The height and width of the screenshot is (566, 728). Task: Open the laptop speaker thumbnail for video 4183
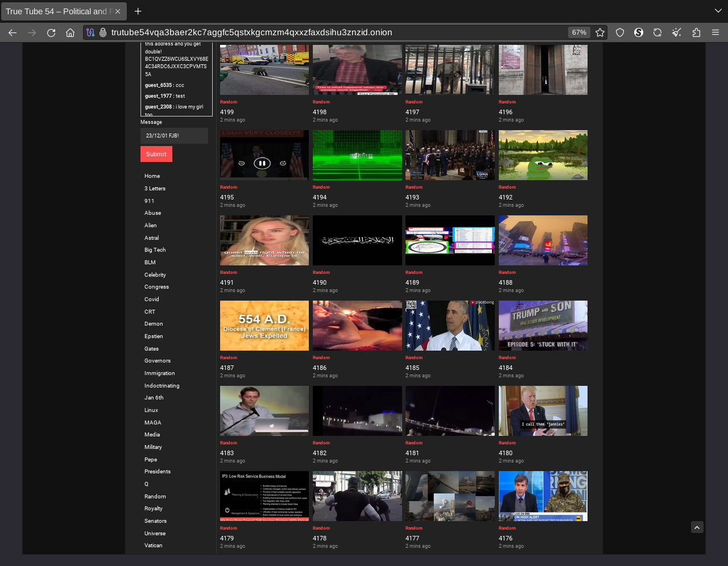point(264,411)
